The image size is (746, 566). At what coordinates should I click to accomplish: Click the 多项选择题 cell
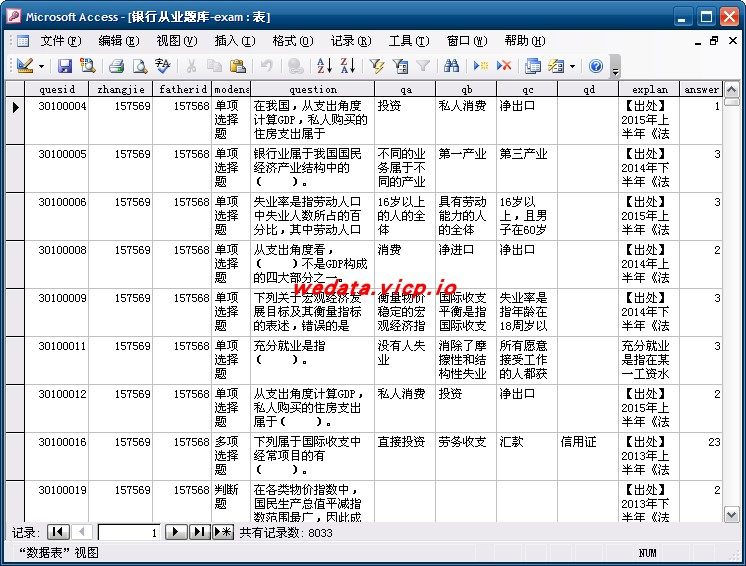231,456
